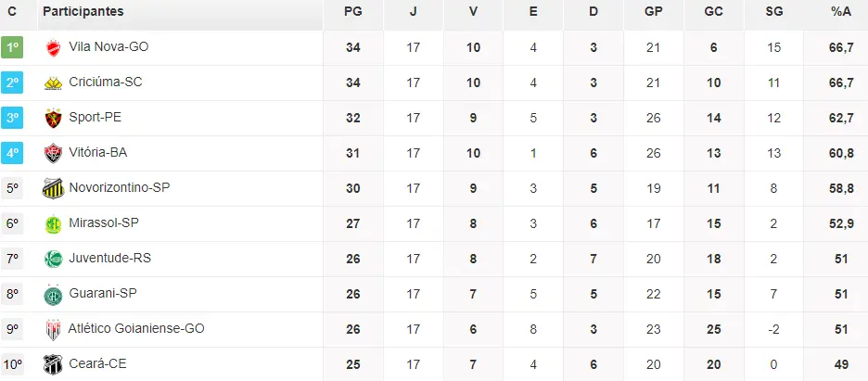868x381 pixels.
Task: Sort by the %A column header
Action: click(x=841, y=11)
